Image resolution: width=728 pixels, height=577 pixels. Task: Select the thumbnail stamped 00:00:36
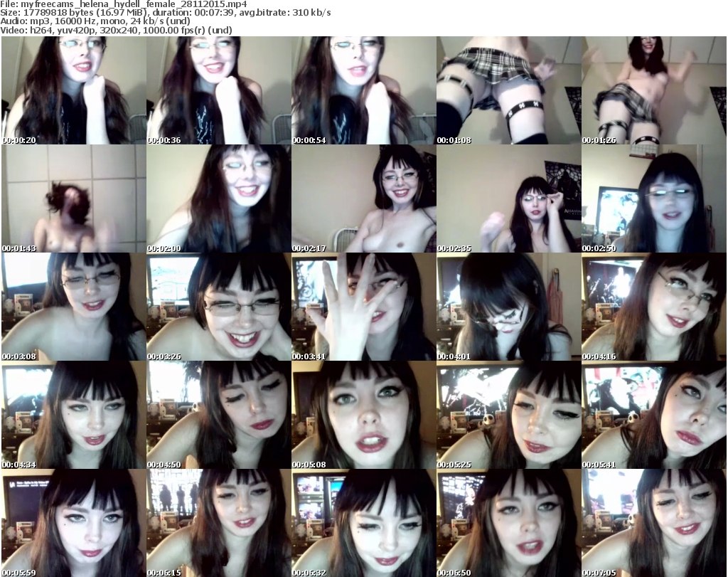pyautogui.click(x=219, y=90)
